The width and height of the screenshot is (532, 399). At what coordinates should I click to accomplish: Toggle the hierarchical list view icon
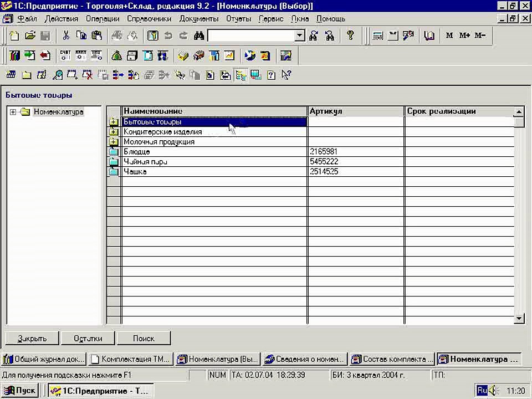[241, 75]
